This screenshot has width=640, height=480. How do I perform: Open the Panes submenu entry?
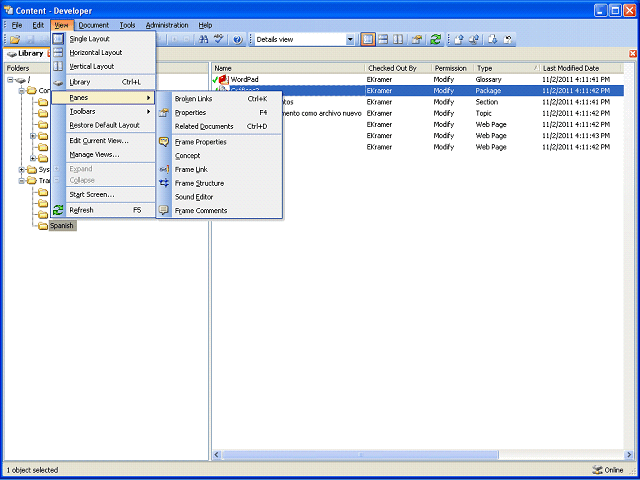103,98
